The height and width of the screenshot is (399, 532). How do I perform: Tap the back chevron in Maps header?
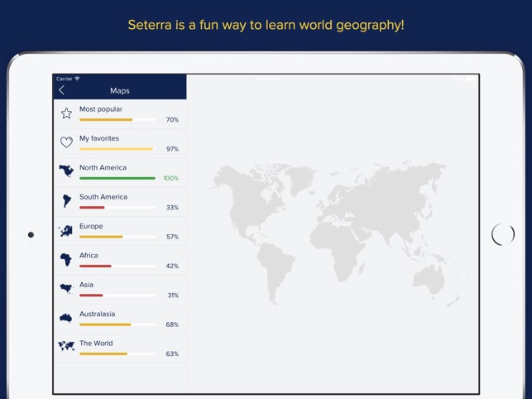coord(61,90)
